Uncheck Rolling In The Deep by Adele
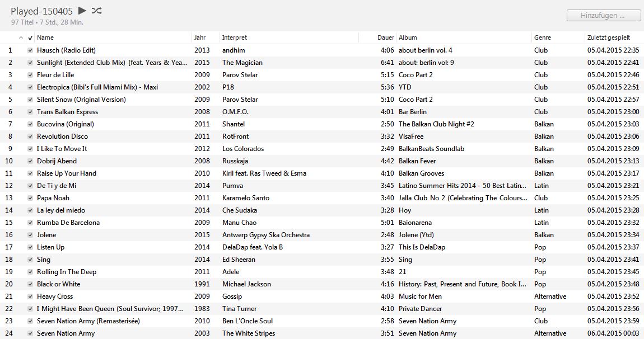The image size is (644, 339). [x=30, y=271]
